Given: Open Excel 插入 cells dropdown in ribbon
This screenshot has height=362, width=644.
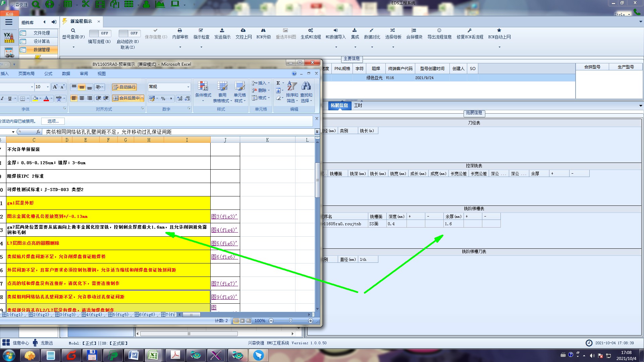Looking at the screenshot, I should (x=261, y=83).
